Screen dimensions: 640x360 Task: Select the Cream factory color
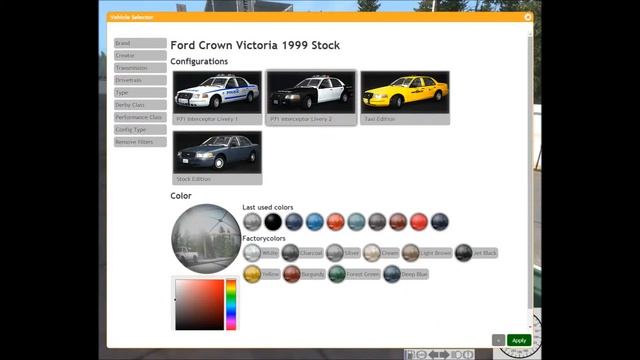(381, 253)
